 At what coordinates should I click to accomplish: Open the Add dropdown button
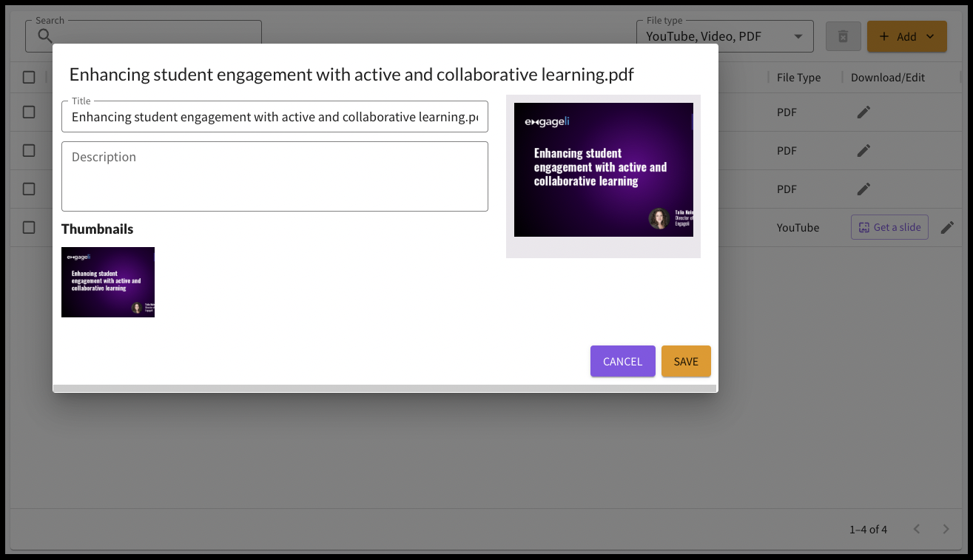point(907,36)
